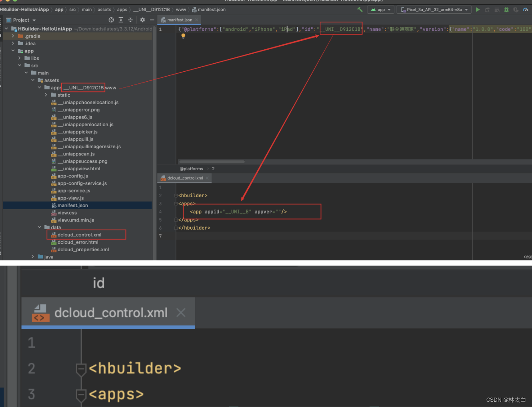The image size is (532, 407).
Task: Expand the .idea folder
Action: (x=13, y=43)
